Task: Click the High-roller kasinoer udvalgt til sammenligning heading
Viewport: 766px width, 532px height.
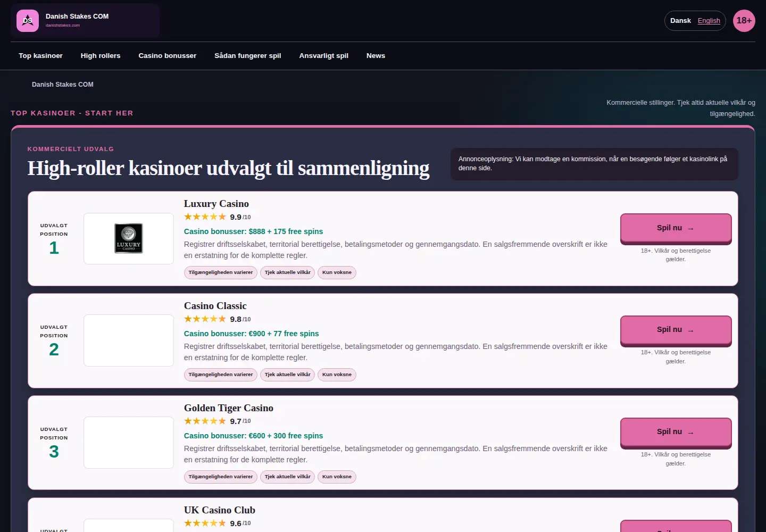Action: tap(228, 168)
